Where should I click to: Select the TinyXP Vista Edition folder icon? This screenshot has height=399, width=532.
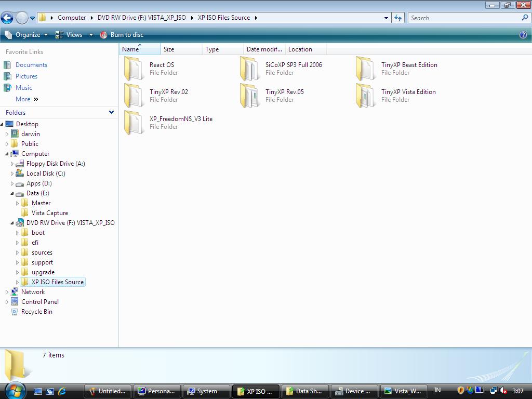tap(365, 96)
